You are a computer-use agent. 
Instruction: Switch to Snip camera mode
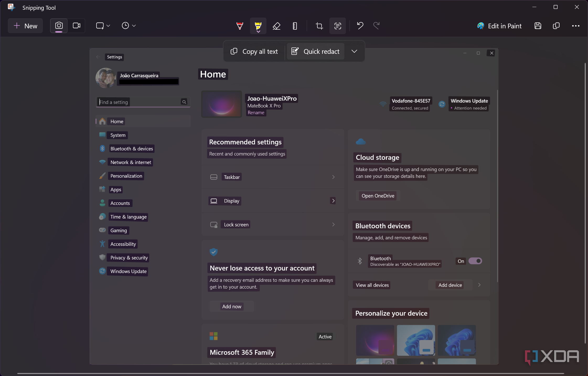(x=59, y=26)
